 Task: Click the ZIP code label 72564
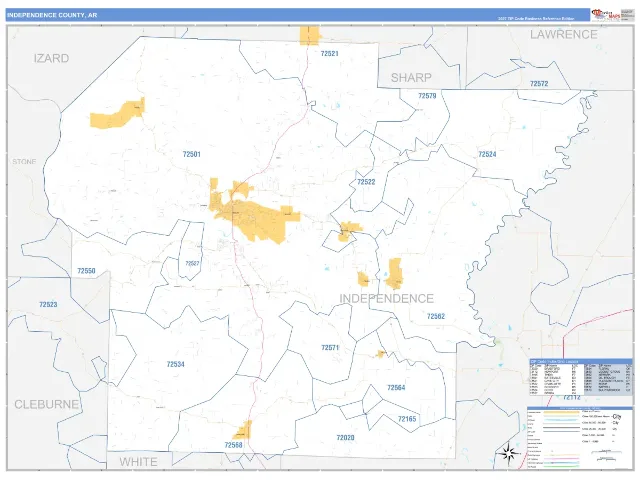[x=396, y=388]
